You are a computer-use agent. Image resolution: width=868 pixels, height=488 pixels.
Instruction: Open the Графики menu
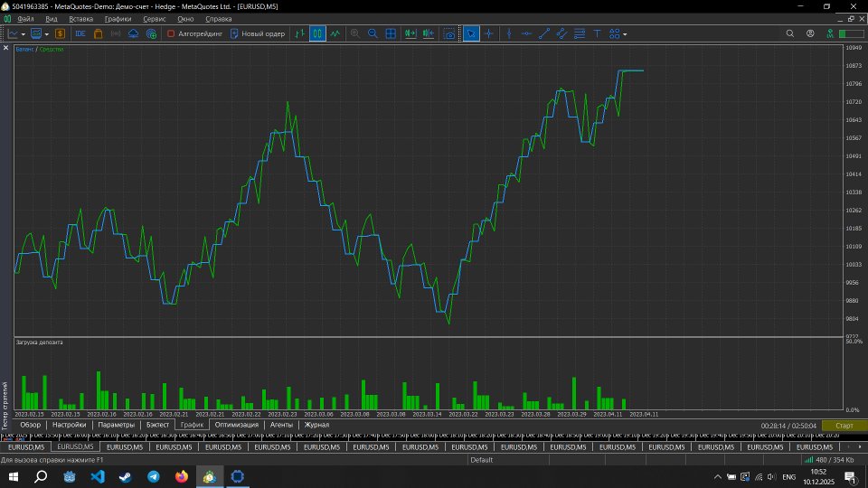pyautogui.click(x=118, y=19)
